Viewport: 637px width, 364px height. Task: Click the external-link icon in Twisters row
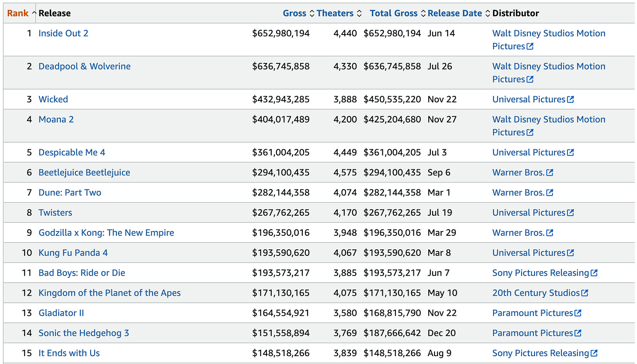coord(570,213)
